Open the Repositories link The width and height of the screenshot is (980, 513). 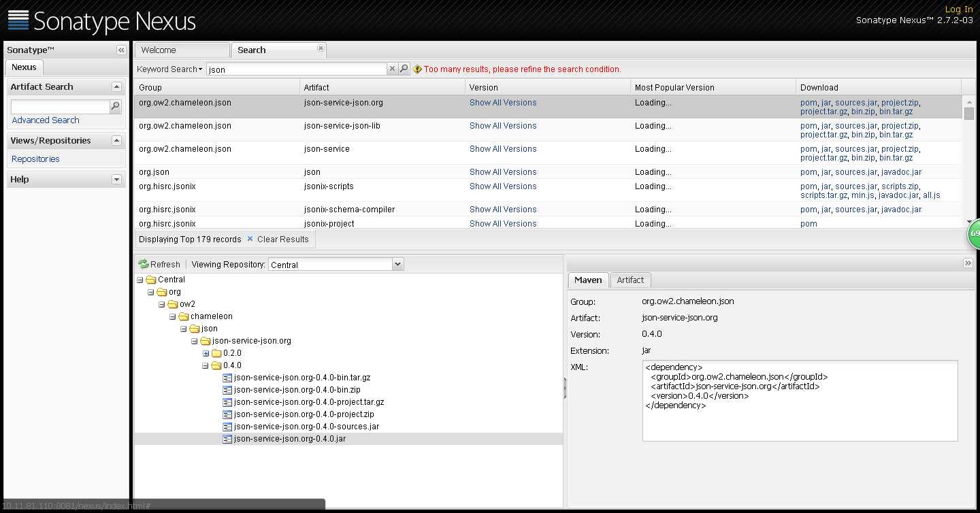[x=35, y=159]
